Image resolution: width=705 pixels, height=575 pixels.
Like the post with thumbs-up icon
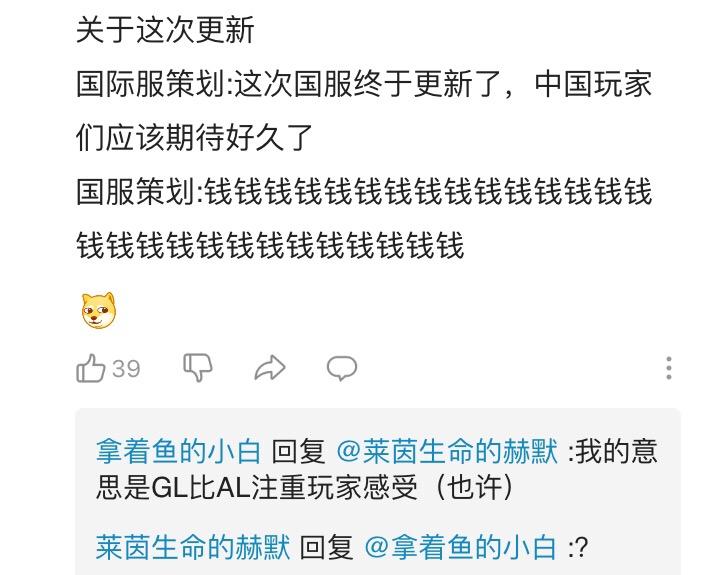pyautogui.click(x=90, y=368)
